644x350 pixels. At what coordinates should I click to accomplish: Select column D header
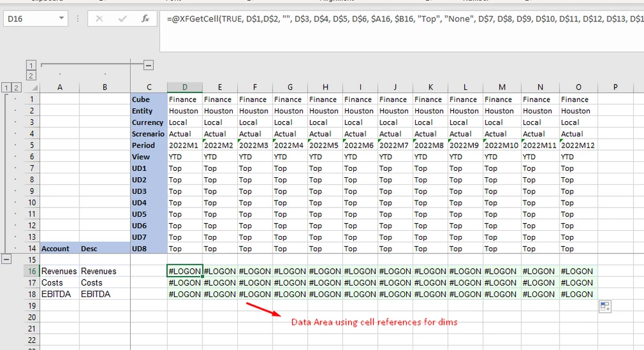coord(185,87)
